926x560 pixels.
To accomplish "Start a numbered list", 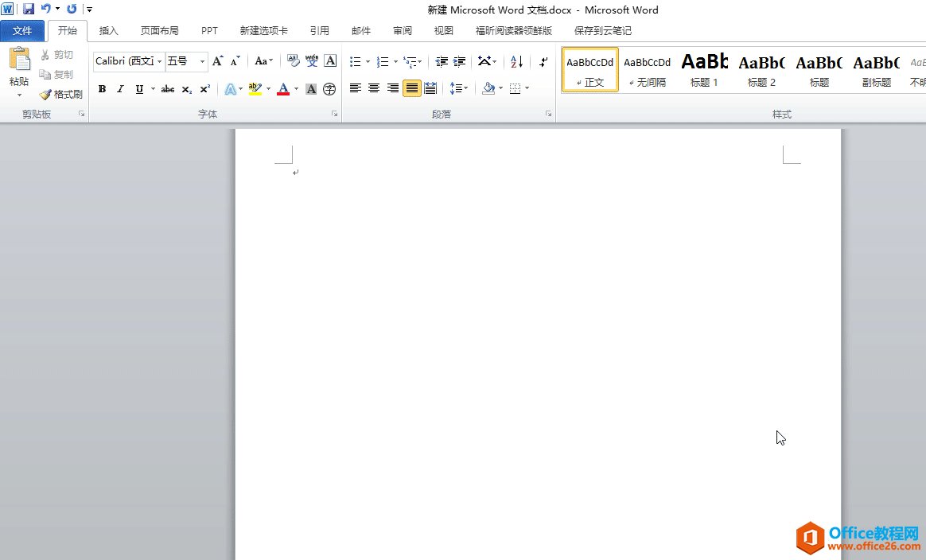I will pyautogui.click(x=383, y=61).
